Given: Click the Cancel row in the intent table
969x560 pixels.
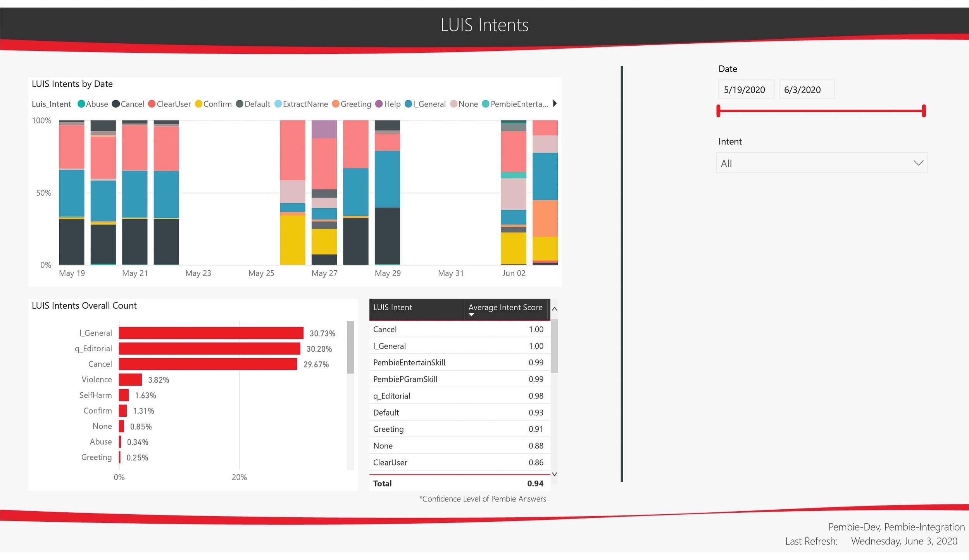Looking at the screenshot, I should [460, 329].
